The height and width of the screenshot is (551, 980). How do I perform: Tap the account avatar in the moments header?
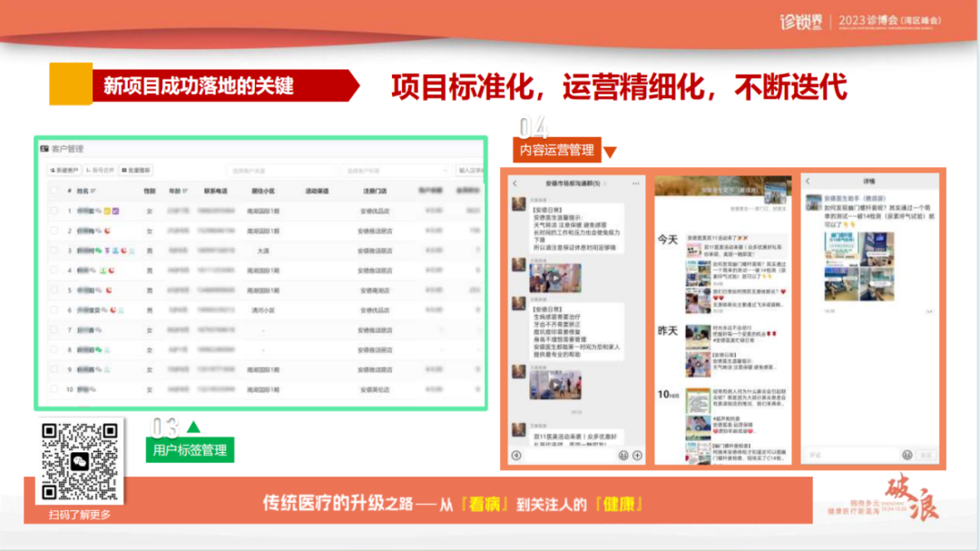point(775,194)
